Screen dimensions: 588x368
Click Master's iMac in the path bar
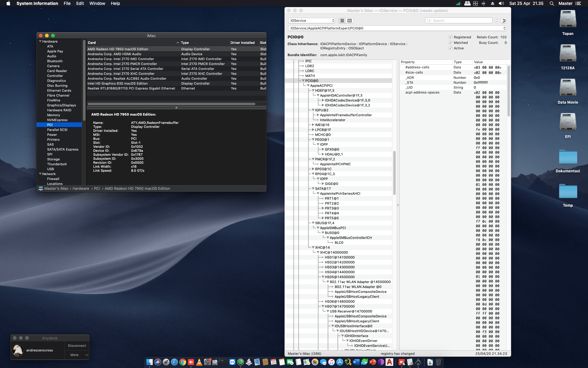tap(56, 189)
